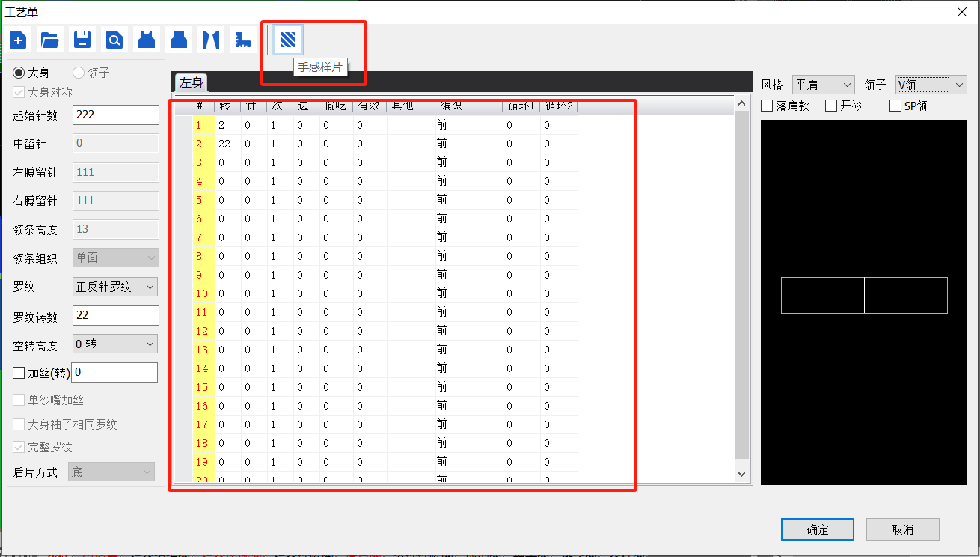Open an existing file via folder icon
This screenshot has height=557, width=980.
50,39
